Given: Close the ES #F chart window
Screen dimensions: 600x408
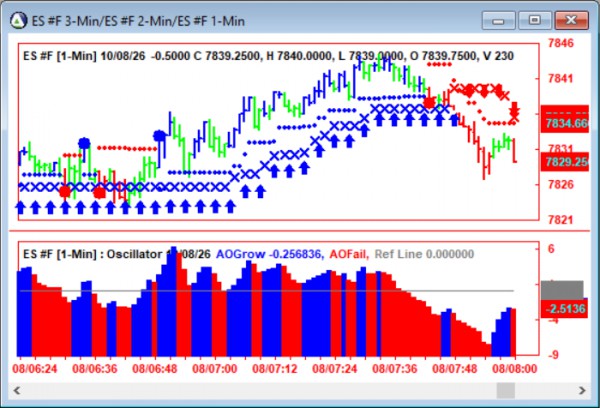Looking at the screenshot, I should point(571,20).
